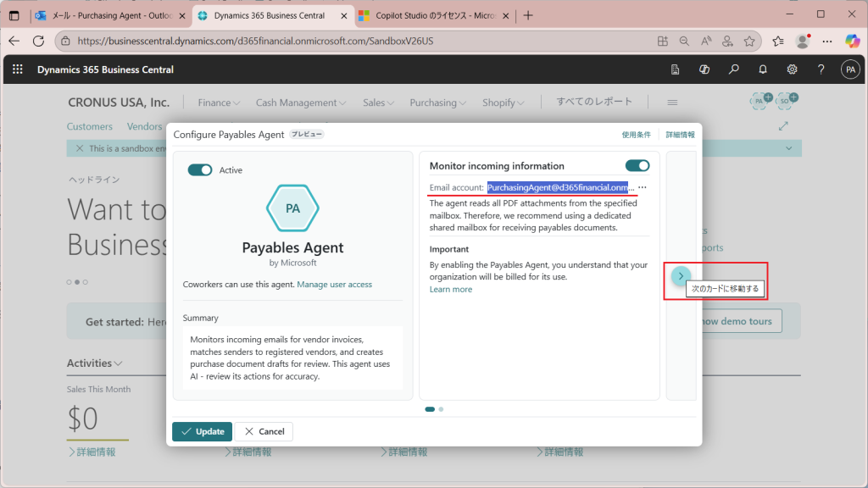Select the middle headline carousel dot
Viewport: 868px width, 488px height.
coord(77,282)
